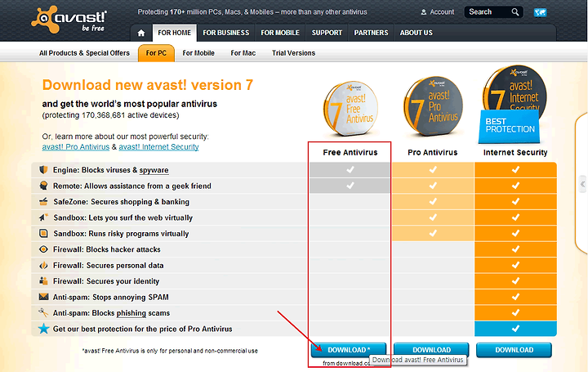Click Firewall: Blocks hacker attacks text

(x=107, y=249)
